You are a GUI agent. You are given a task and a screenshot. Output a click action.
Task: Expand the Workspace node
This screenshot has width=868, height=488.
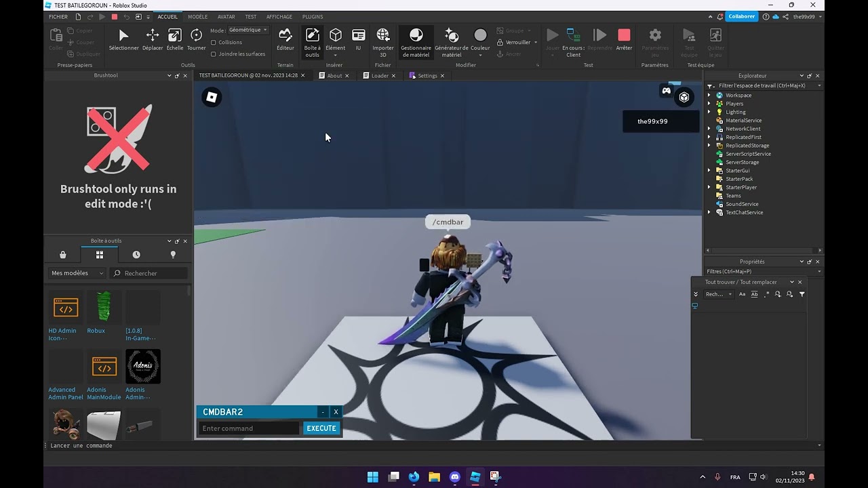709,96
